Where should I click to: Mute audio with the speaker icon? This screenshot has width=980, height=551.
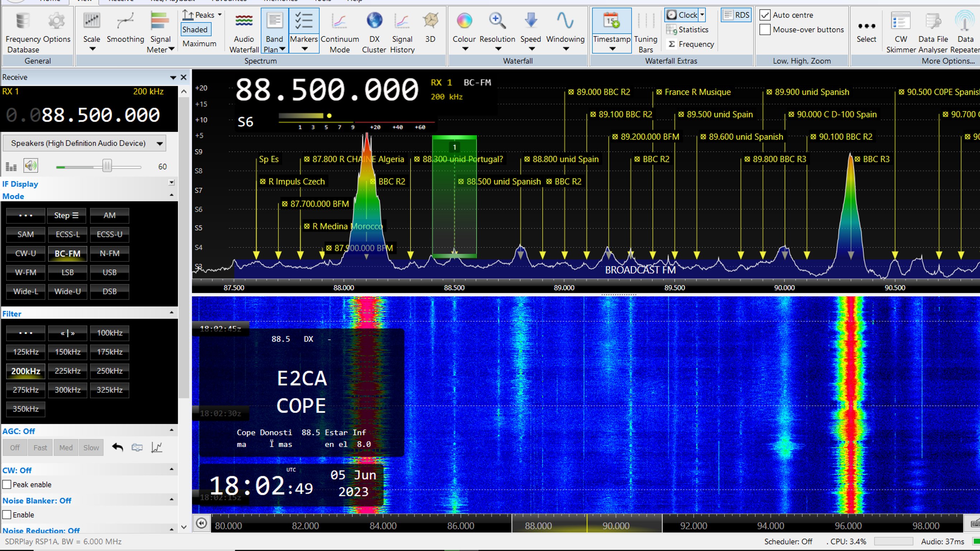click(30, 166)
